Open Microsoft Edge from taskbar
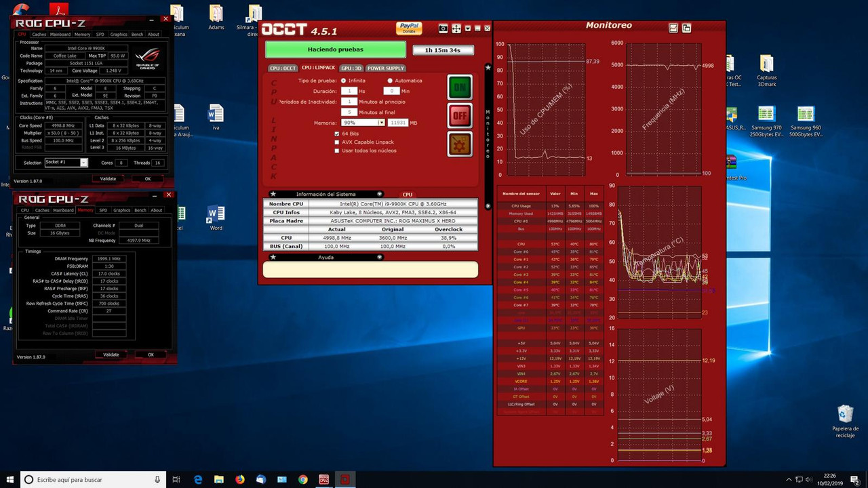 (x=198, y=479)
